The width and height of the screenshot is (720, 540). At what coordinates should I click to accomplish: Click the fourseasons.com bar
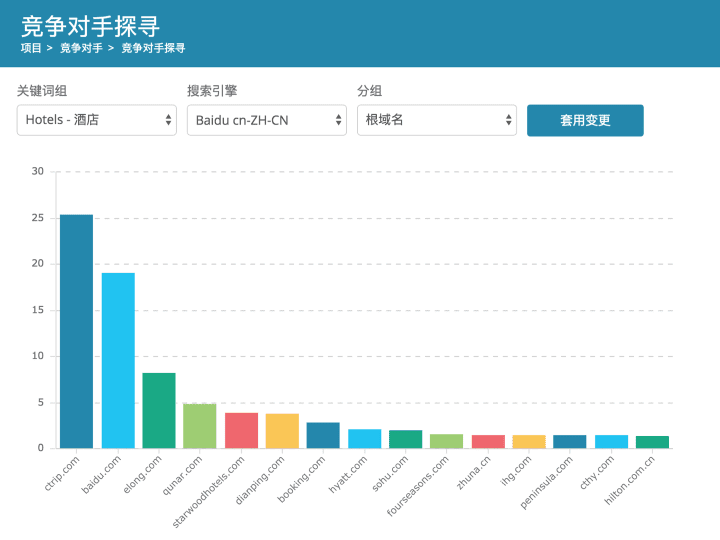446,441
